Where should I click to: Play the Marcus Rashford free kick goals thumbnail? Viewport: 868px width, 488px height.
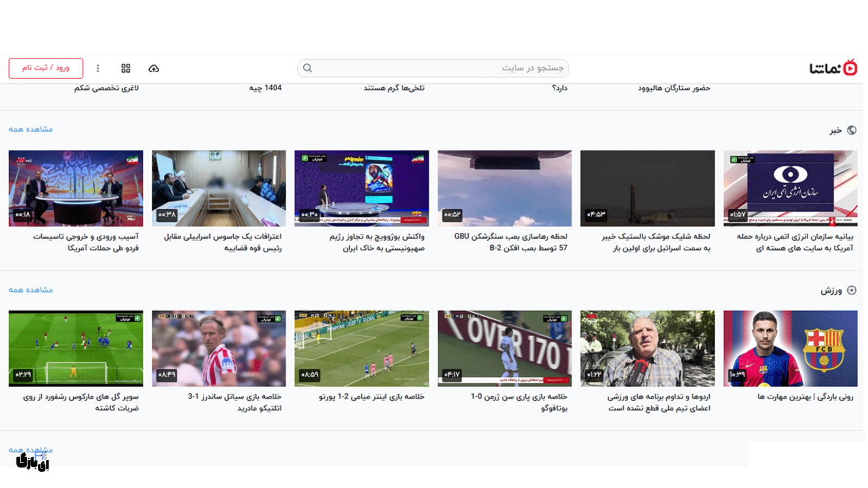pyautogui.click(x=76, y=348)
